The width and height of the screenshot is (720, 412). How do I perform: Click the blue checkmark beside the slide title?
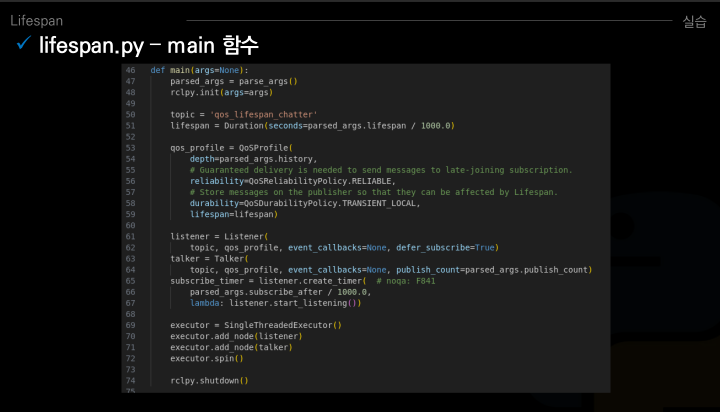coord(24,43)
